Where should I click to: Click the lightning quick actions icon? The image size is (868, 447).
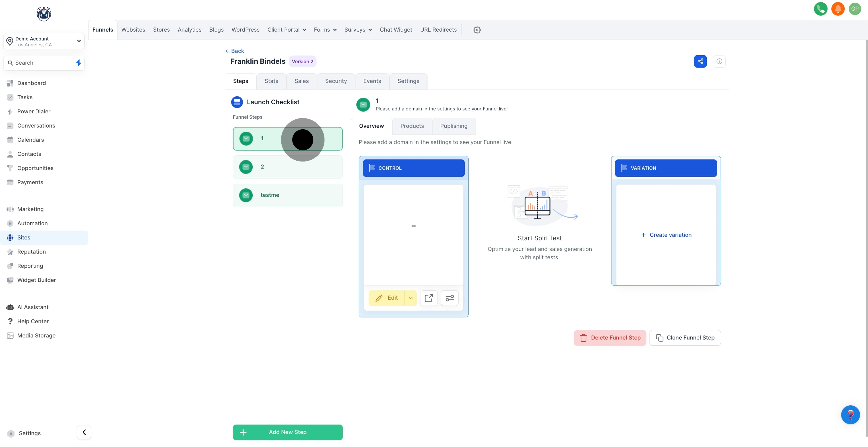pyautogui.click(x=78, y=63)
